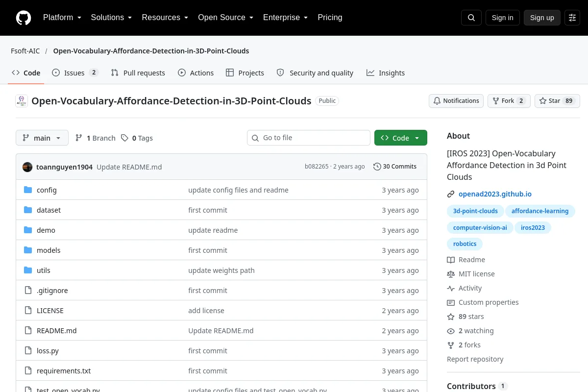The image size is (588, 392).
Task: Open the main branch selector dropdown
Action: (x=42, y=138)
